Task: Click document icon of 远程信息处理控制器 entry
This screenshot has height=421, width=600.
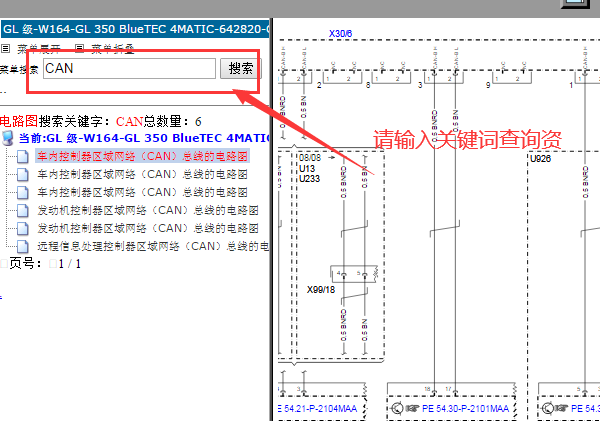Action: click(x=23, y=246)
